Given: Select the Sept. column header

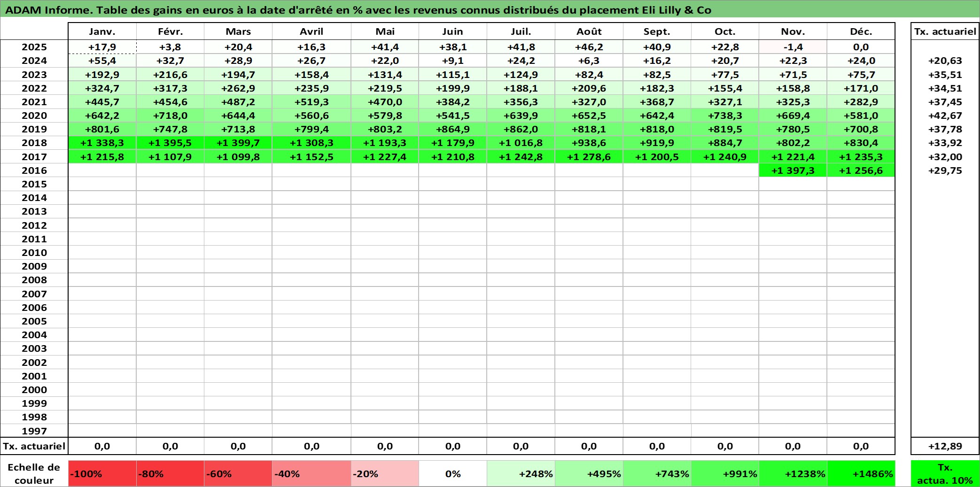Looking at the screenshot, I should point(657,31).
